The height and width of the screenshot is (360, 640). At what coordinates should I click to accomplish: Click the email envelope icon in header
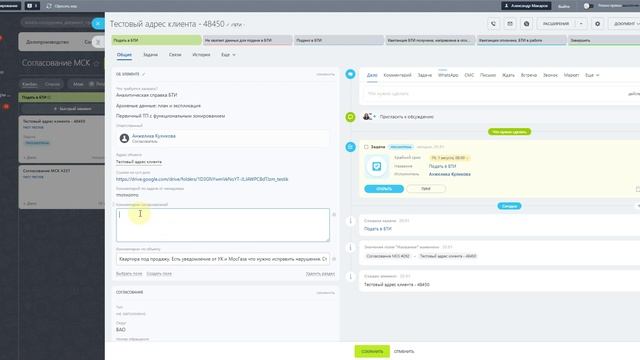tap(510, 24)
